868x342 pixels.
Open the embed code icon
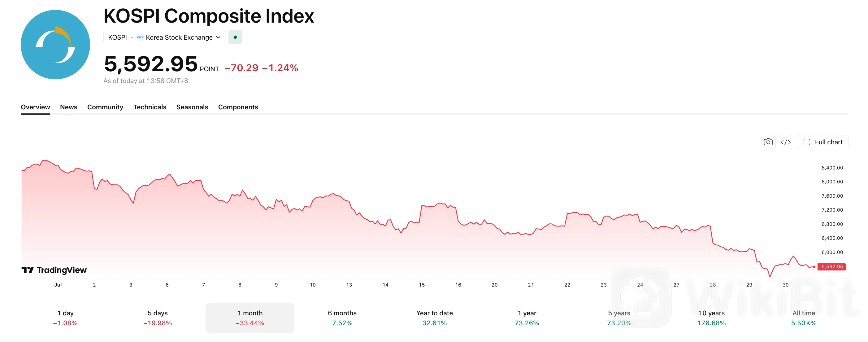tap(785, 142)
